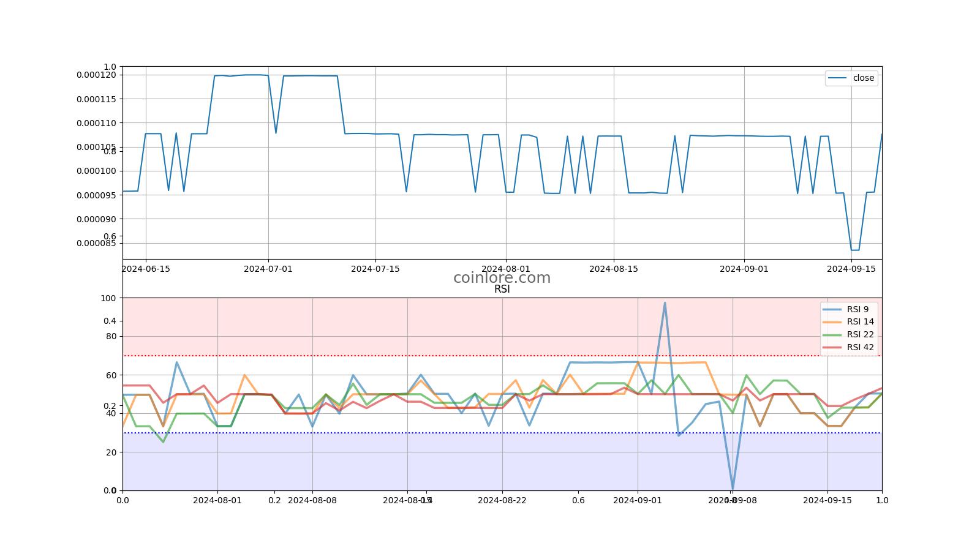Image resolution: width=980 pixels, height=551 pixels.
Task: Click the 0.000110 price axis label
Action: pyautogui.click(x=96, y=123)
